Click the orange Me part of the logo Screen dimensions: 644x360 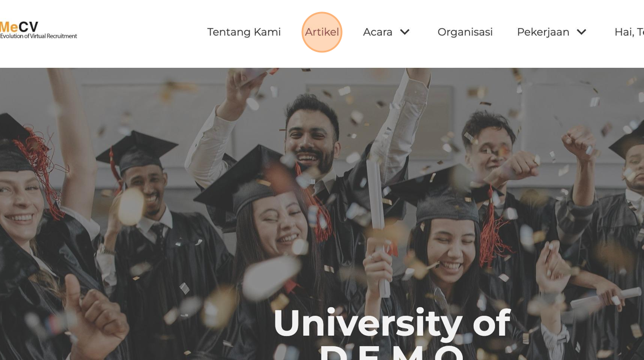pyautogui.click(x=9, y=27)
